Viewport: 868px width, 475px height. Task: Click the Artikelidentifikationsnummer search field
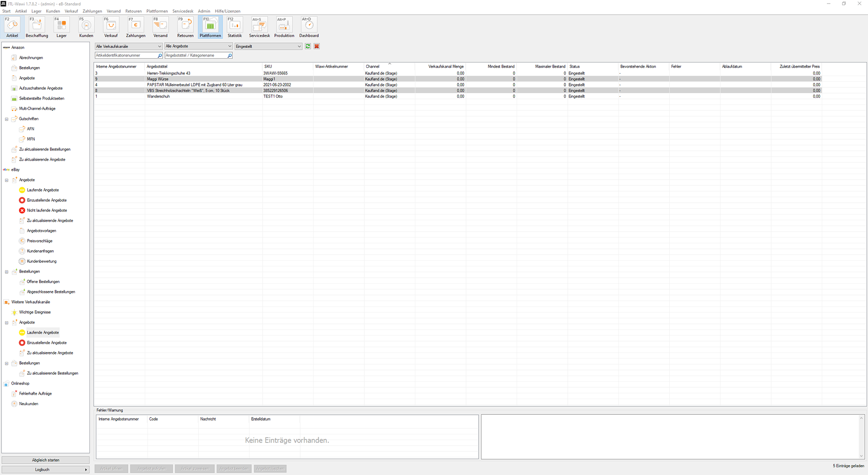tap(126, 55)
